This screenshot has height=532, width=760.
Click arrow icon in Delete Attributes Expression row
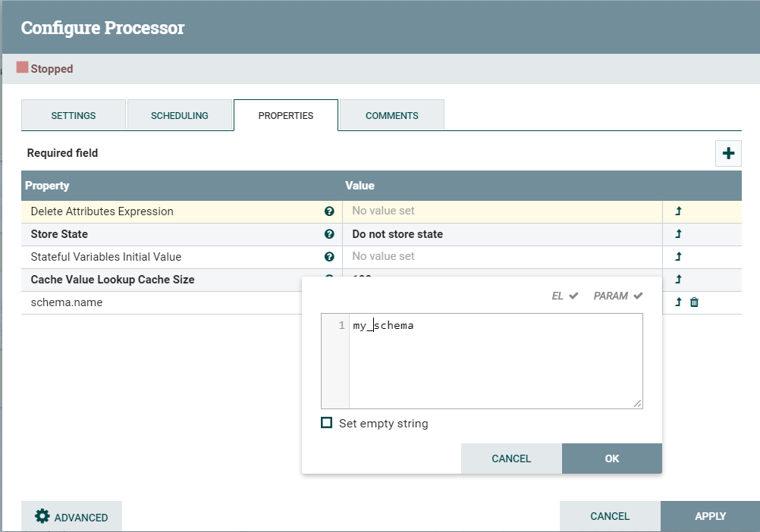click(678, 211)
